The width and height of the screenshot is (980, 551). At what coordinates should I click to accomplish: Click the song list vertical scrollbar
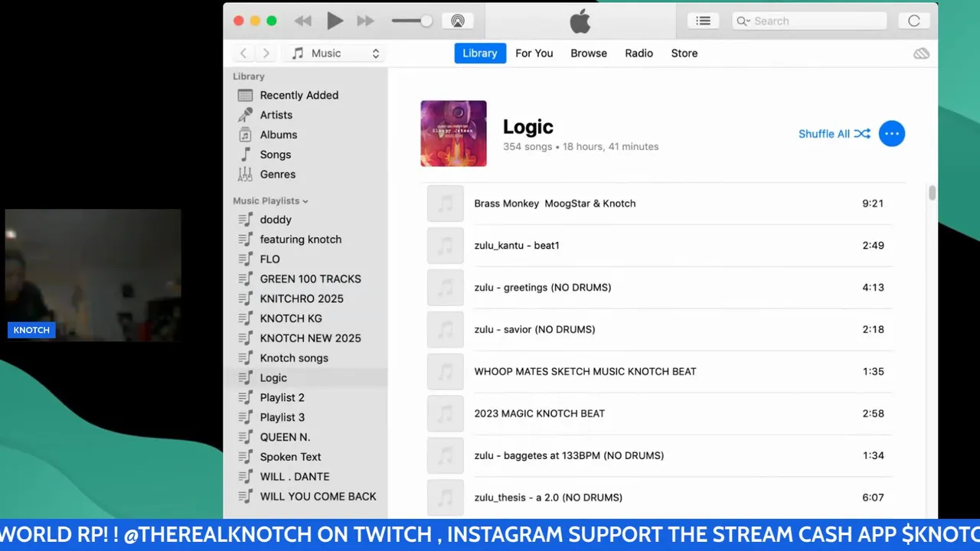tap(932, 193)
